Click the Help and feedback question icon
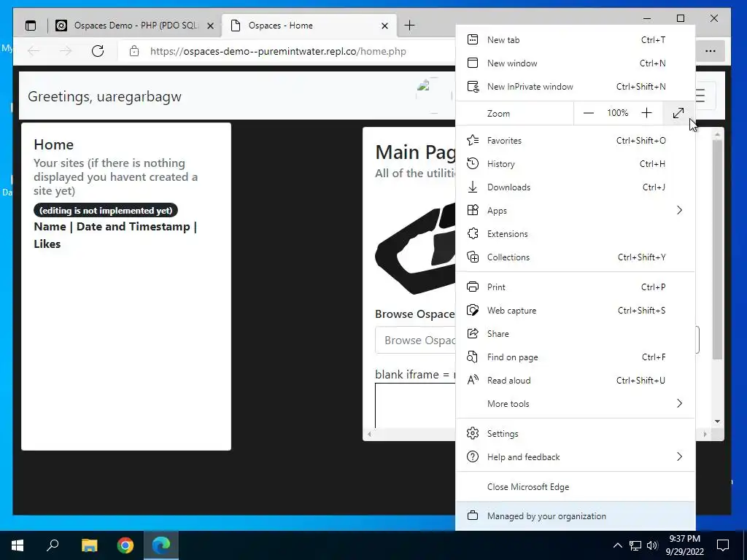 (473, 456)
